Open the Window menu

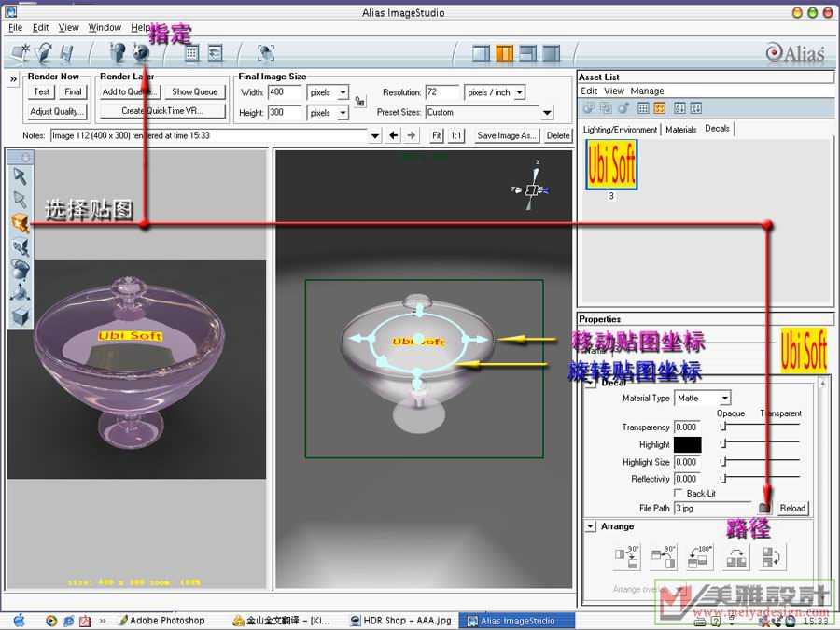click(105, 27)
